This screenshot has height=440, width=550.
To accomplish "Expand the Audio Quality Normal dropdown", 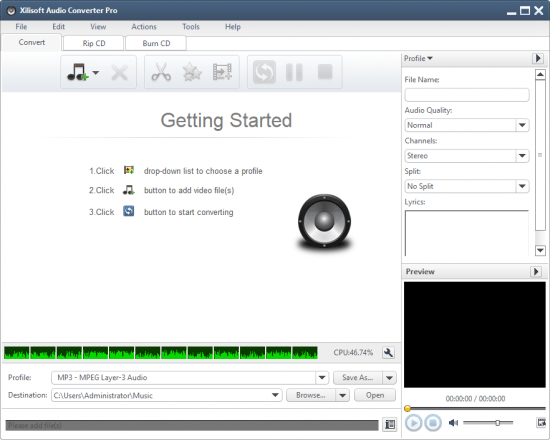I will tap(522, 125).
